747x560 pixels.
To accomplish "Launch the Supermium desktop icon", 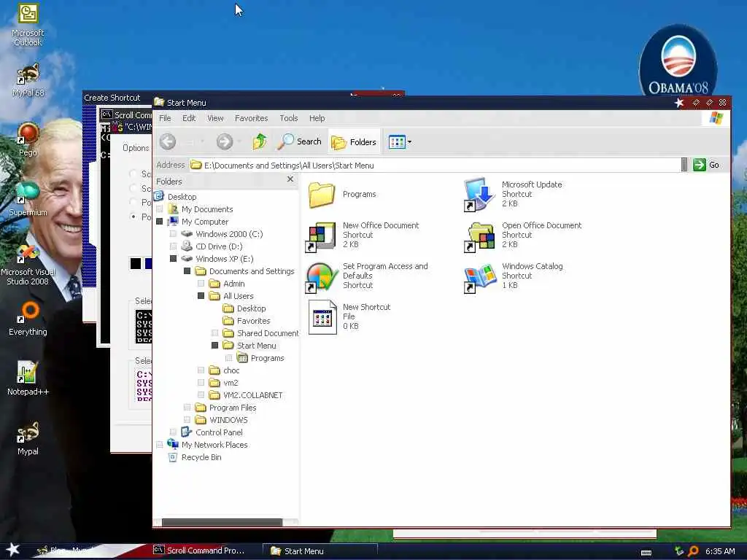I will [x=28, y=199].
